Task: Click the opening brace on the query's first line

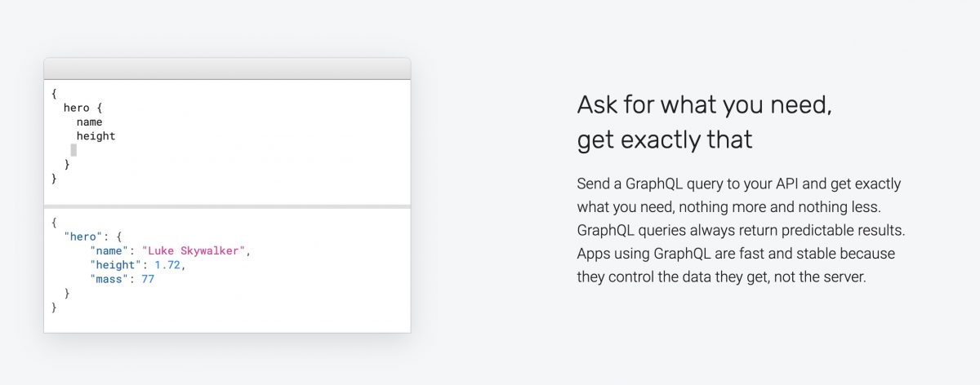Action: (54, 94)
